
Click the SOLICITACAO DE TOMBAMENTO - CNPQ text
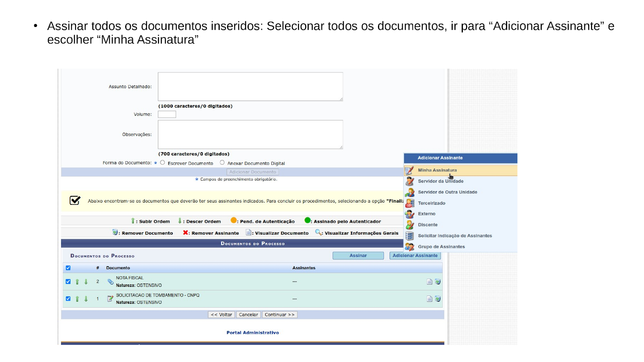tap(158, 295)
